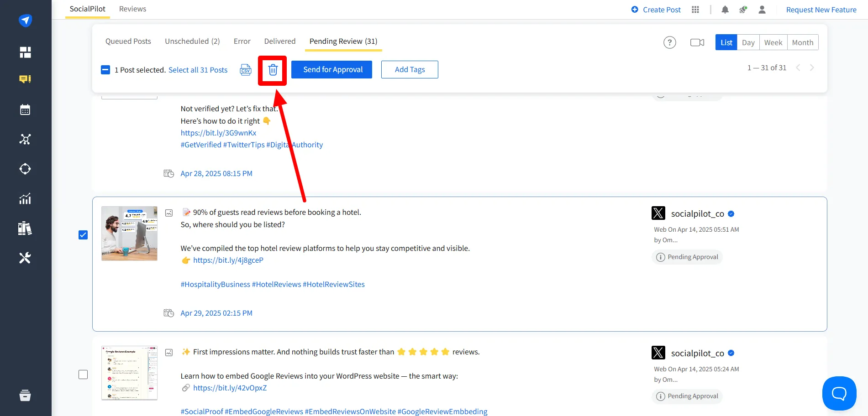868x416 pixels.
Task: Switch to the Reviews tab
Action: (132, 9)
